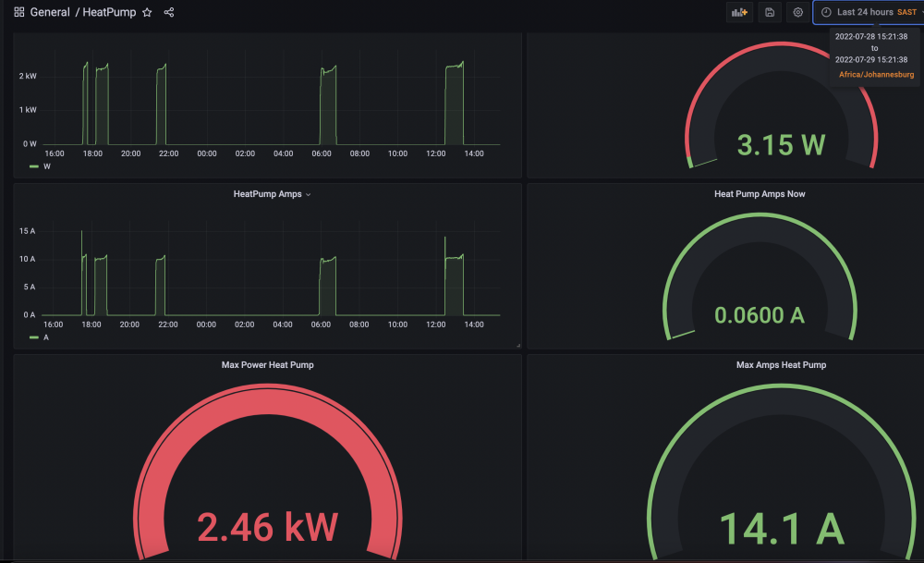Save the dashboard
Image resolution: width=924 pixels, height=563 pixels.
tap(770, 12)
